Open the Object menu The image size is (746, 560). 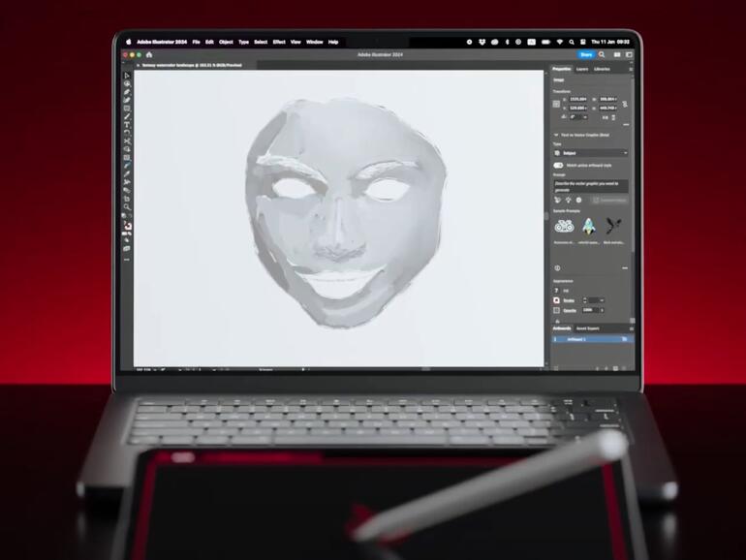(226, 42)
